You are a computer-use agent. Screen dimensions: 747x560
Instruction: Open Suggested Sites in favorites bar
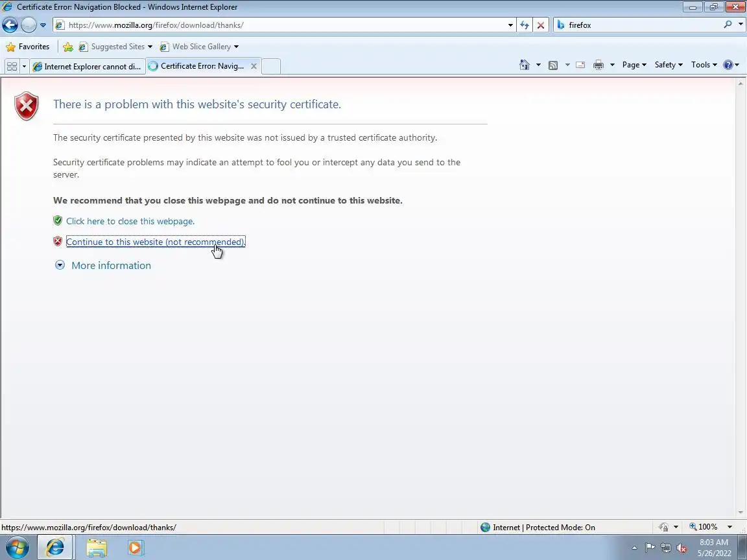(115, 47)
